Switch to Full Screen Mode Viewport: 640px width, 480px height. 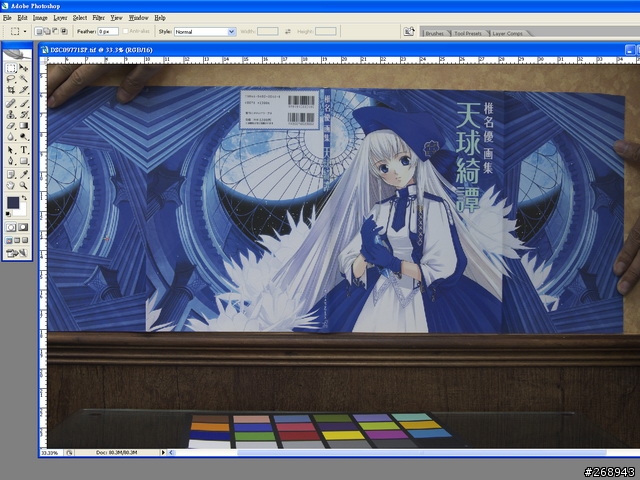pos(25,240)
